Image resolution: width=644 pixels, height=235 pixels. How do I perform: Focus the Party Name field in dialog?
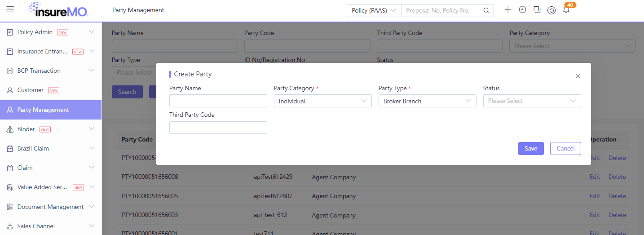218,101
